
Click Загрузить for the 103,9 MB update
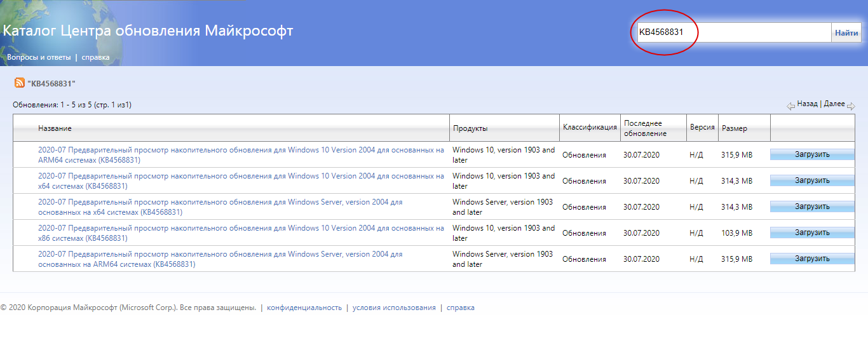click(812, 233)
